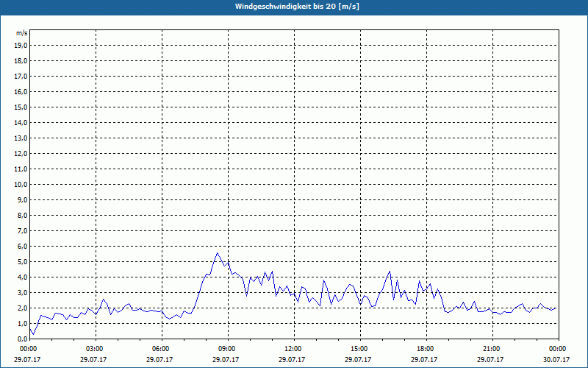Click the '11,0' y-axis label
This screenshot has height=368, width=588.
coord(21,169)
